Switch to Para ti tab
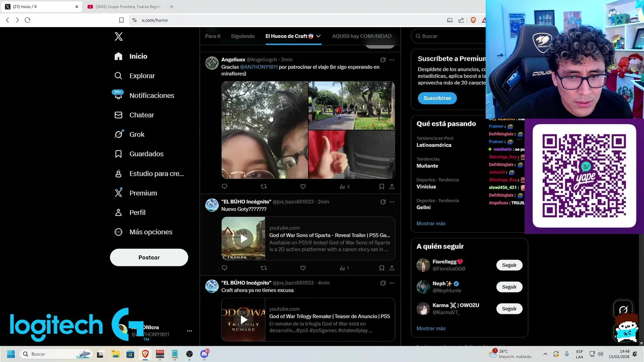 point(213,36)
